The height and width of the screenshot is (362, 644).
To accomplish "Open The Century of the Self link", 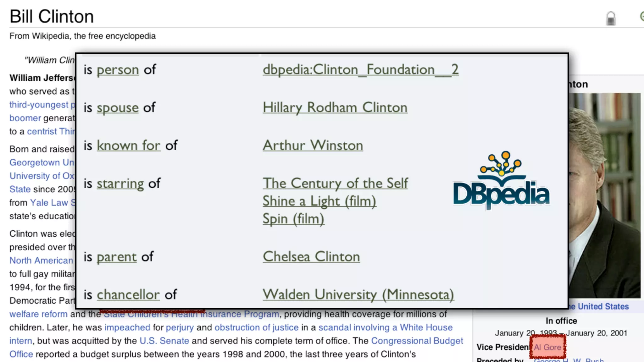I will tap(335, 184).
